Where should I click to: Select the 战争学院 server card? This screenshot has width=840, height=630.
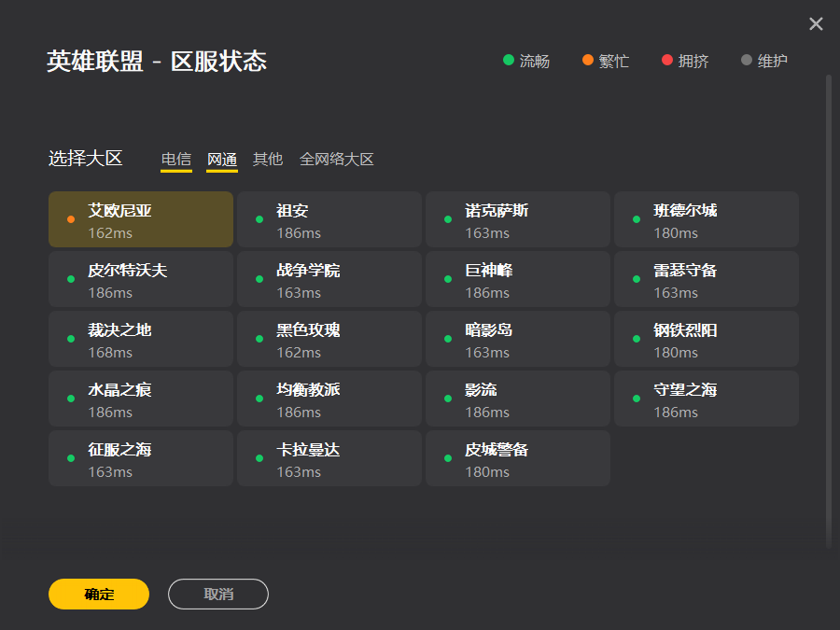click(x=329, y=279)
